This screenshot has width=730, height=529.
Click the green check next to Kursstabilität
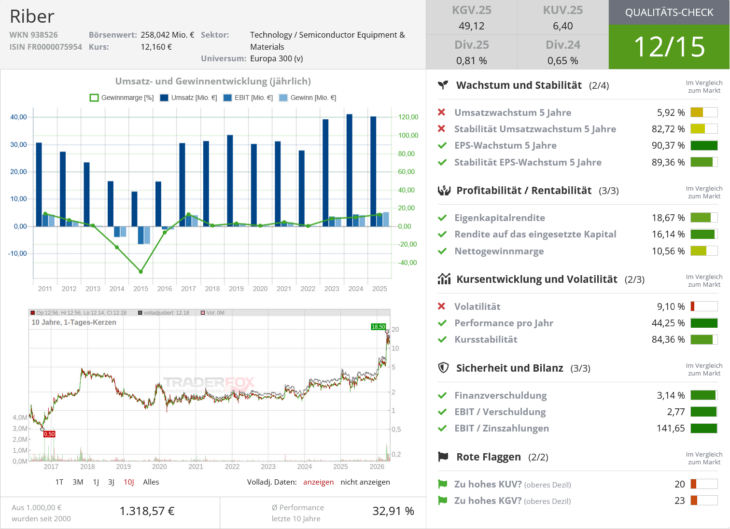click(x=442, y=339)
